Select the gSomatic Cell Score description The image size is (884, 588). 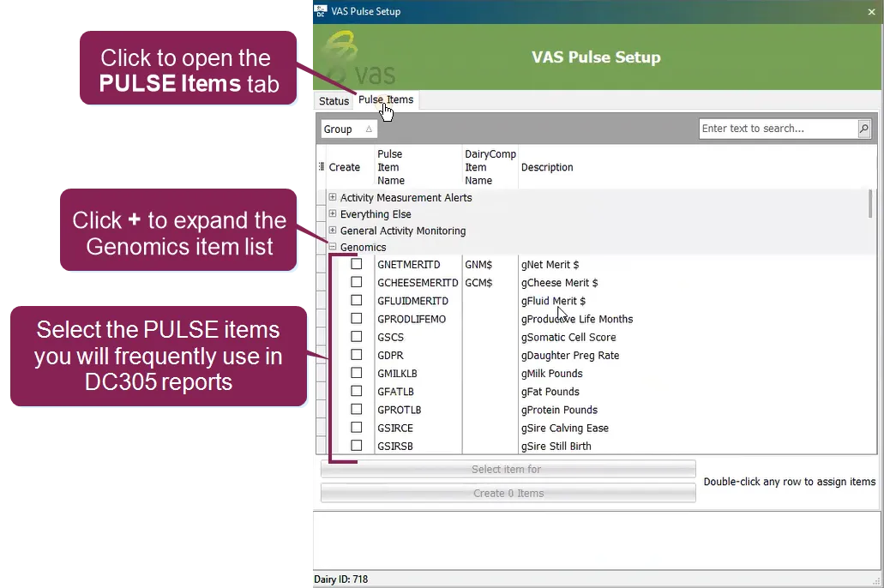(x=568, y=337)
